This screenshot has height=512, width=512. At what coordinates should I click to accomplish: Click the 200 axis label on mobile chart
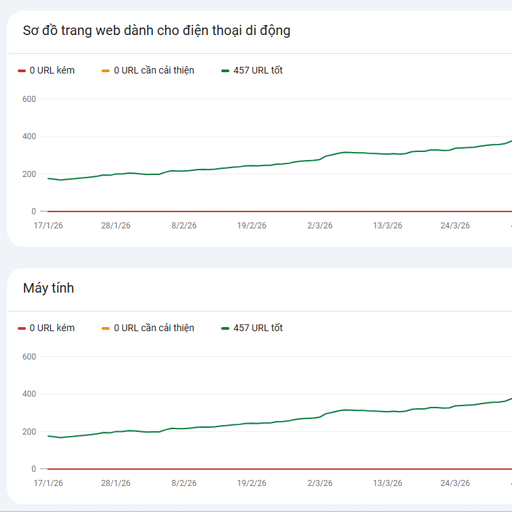pos(29,174)
